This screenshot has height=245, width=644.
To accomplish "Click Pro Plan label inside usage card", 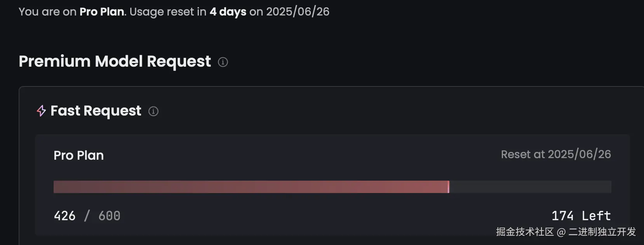I will 78,155.
